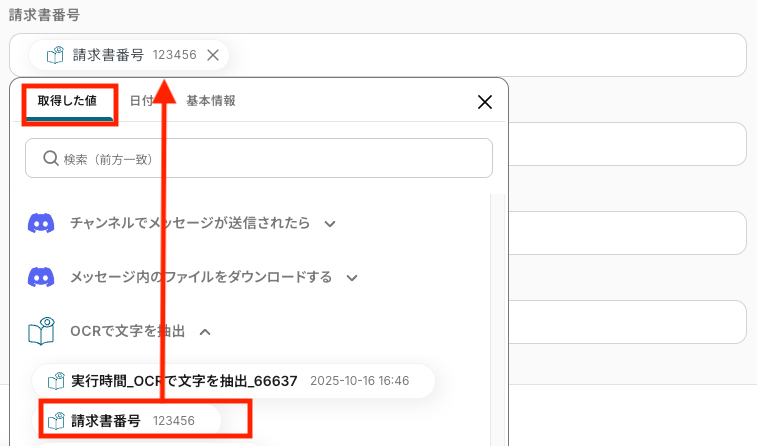Click the second input field behind the popup
757x446 pixels.
click(627, 144)
